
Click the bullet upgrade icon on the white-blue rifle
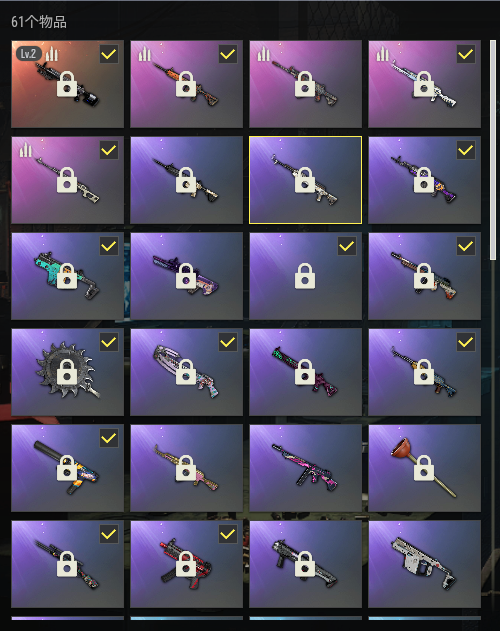[382, 54]
